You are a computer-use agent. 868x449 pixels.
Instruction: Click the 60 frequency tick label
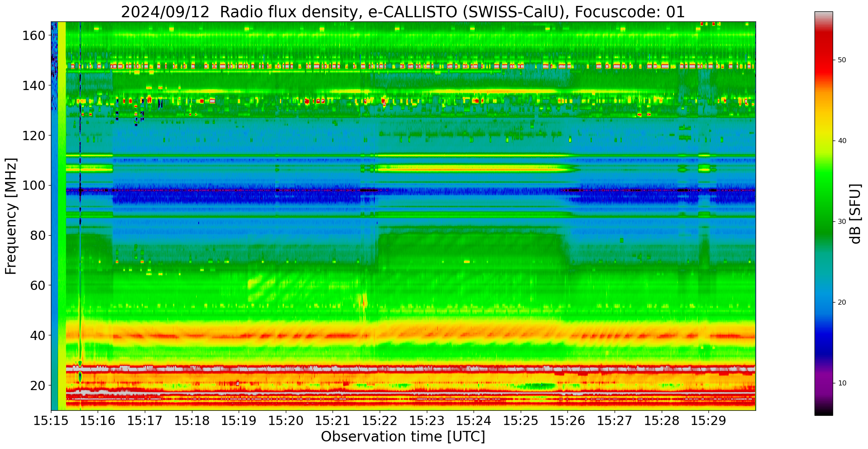[37, 285]
